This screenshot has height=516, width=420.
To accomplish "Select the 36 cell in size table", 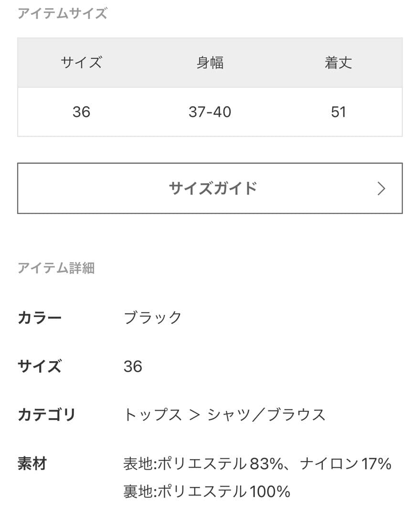I will (x=81, y=112).
